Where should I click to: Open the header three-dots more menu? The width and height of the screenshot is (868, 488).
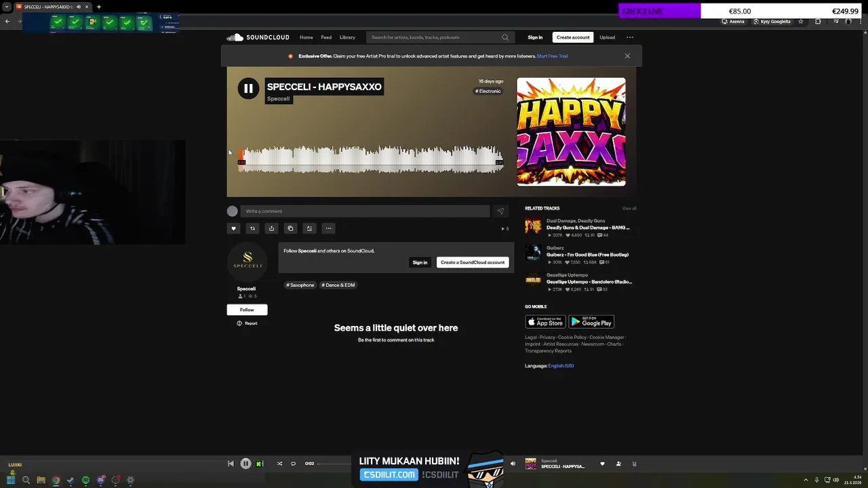(630, 37)
